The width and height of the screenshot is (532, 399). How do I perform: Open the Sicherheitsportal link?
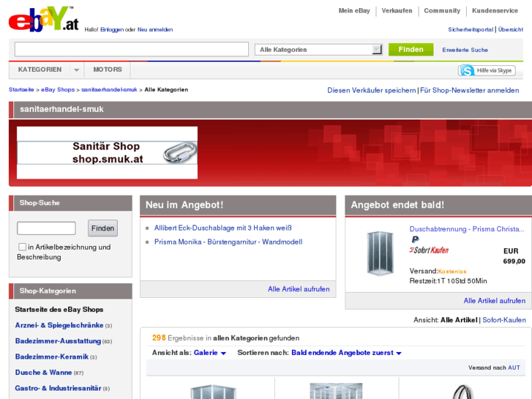pyautogui.click(x=471, y=29)
